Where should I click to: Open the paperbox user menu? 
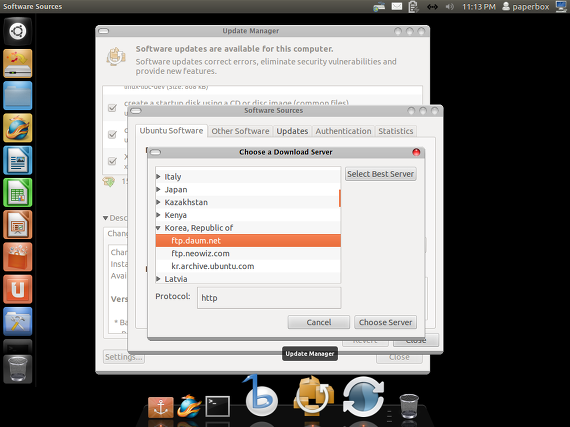pyautogui.click(x=526, y=7)
